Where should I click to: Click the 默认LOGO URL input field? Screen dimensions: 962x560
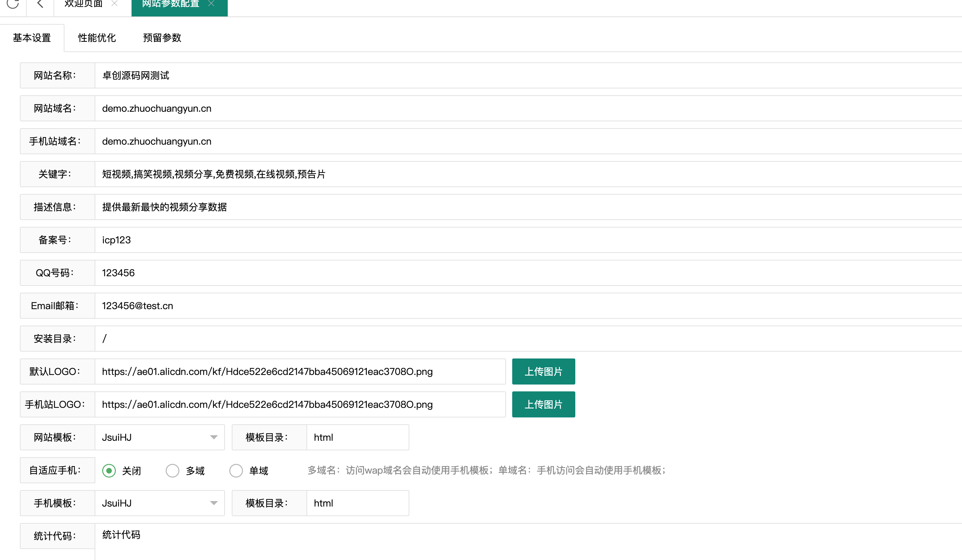[300, 372]
